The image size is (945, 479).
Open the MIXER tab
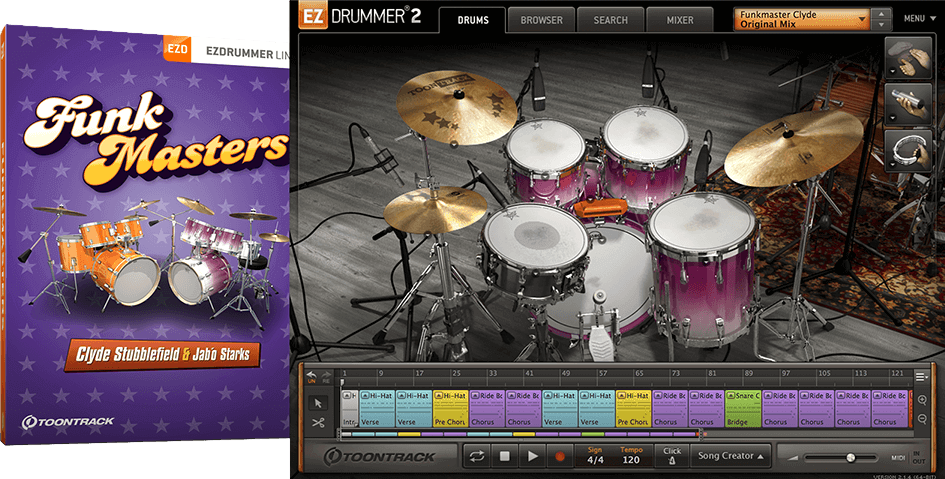680,20
